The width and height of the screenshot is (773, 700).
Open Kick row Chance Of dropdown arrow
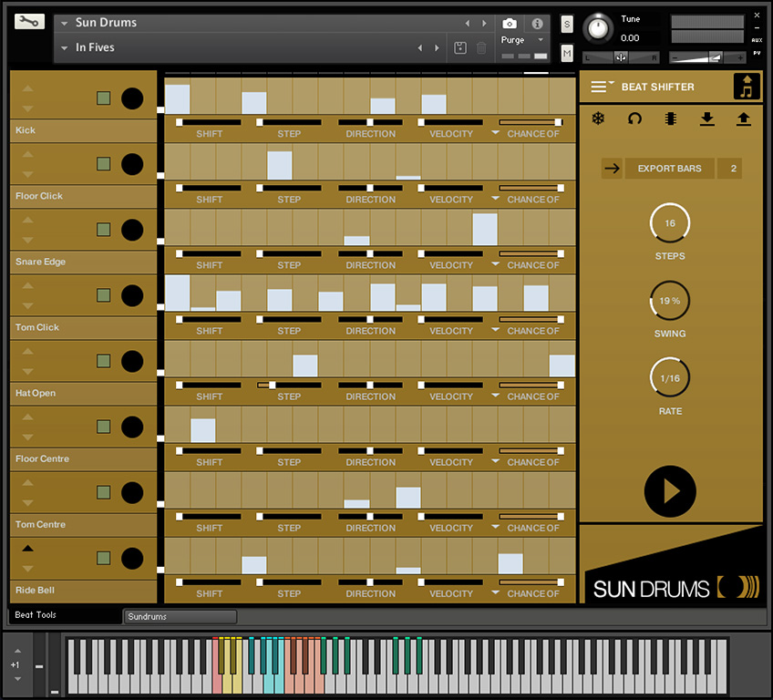(x=496, y=133)
